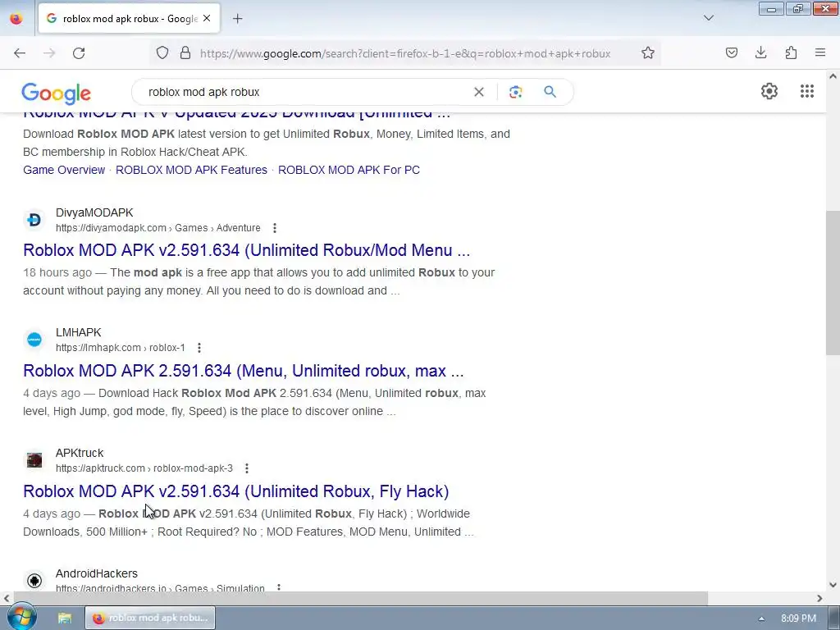Open ROBLOX MOD APK For PC sitelink
This screenshot has width=840, height=630.
coord(349,170)
